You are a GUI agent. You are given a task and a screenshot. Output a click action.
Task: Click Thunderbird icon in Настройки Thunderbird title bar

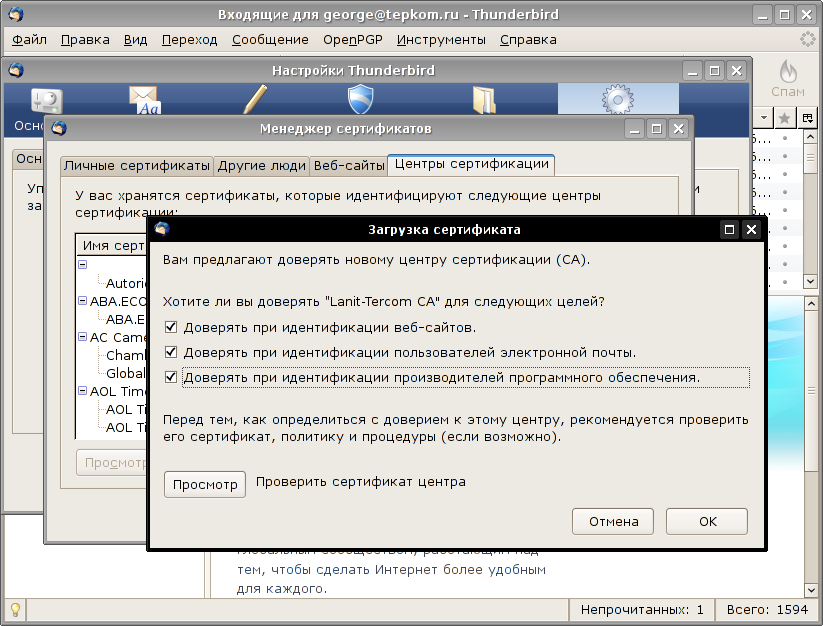pyautogui.click(x=16, y=70)
